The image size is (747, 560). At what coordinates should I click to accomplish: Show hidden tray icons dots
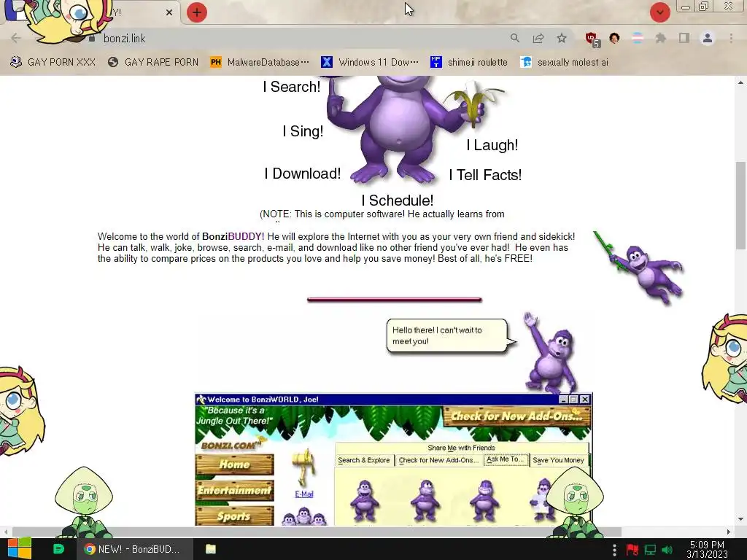[x=614, y=550]
